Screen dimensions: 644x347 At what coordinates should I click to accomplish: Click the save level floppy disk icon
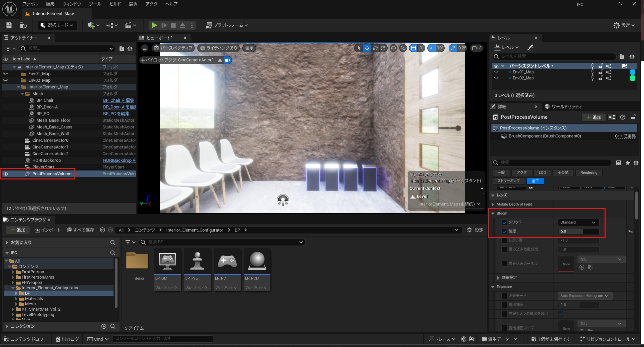pos(9,25)
